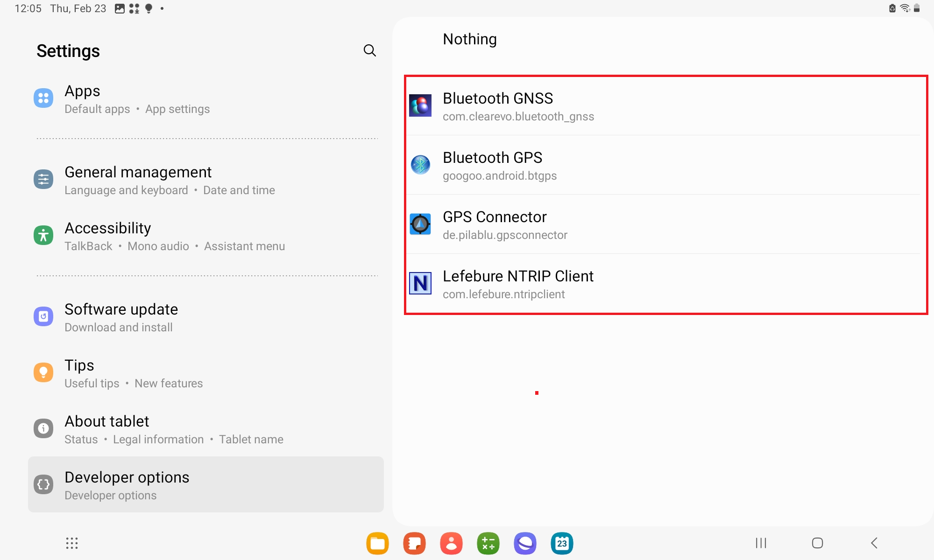Select Nothing as mock location app
934x560 pixels.
470,39
